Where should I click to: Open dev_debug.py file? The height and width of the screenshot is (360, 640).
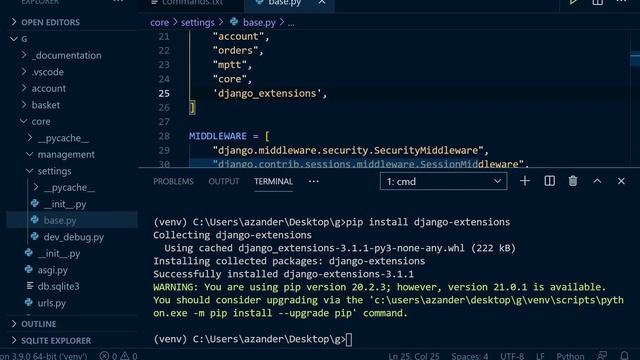pos(73,237)
